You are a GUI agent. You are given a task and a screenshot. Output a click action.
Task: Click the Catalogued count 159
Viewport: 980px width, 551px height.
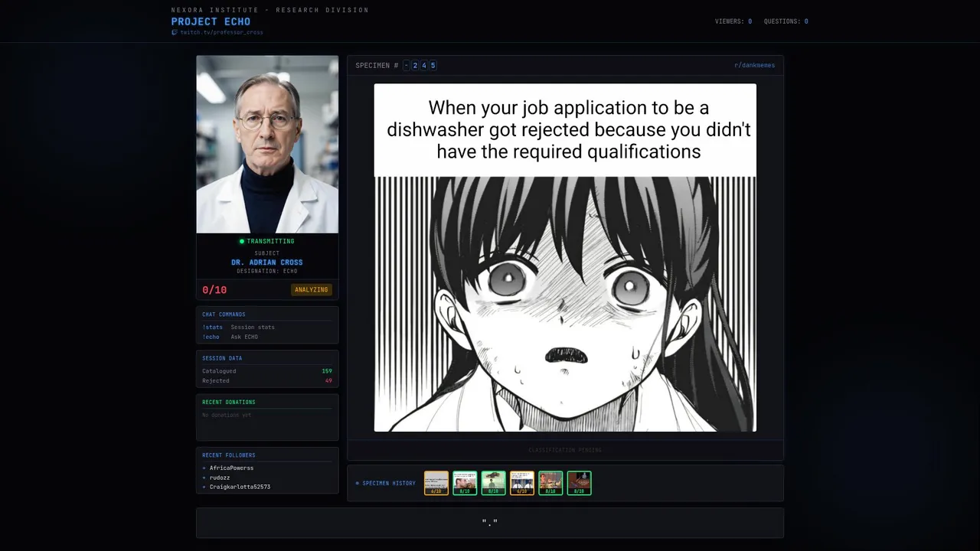327,371
